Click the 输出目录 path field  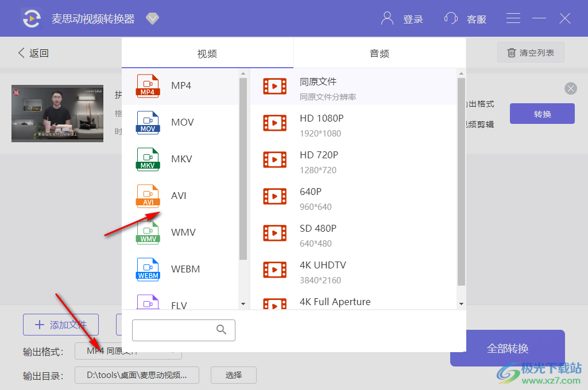pyautogui.click(x=137, y=375)
